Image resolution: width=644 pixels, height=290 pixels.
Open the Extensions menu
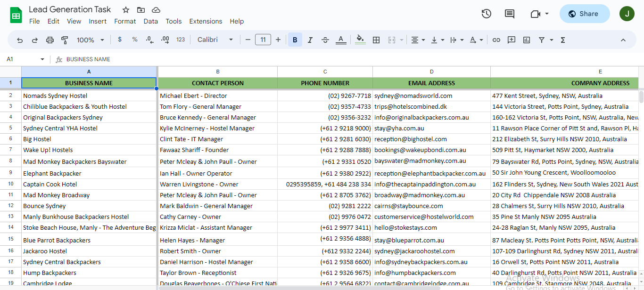click(x=206, y=21)
